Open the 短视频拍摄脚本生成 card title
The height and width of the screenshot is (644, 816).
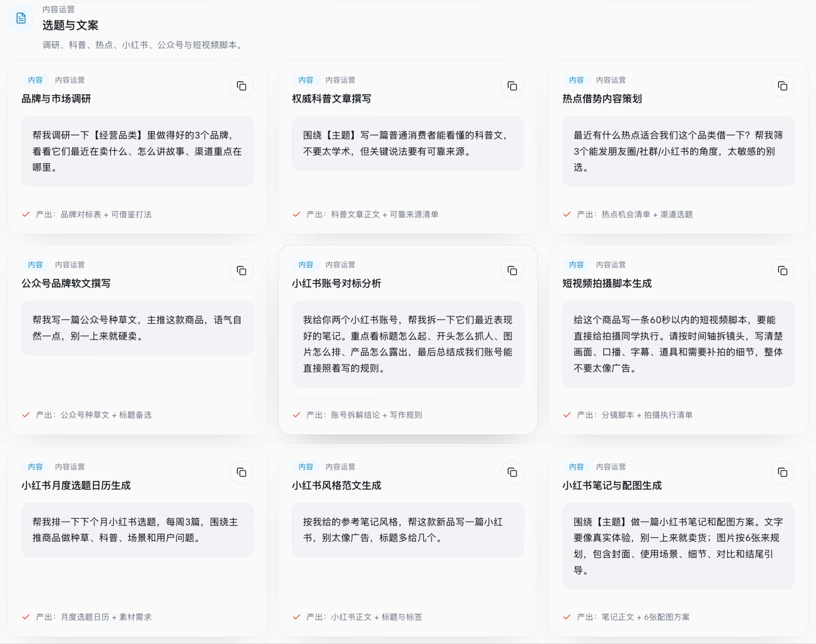(x=607, y=283)
